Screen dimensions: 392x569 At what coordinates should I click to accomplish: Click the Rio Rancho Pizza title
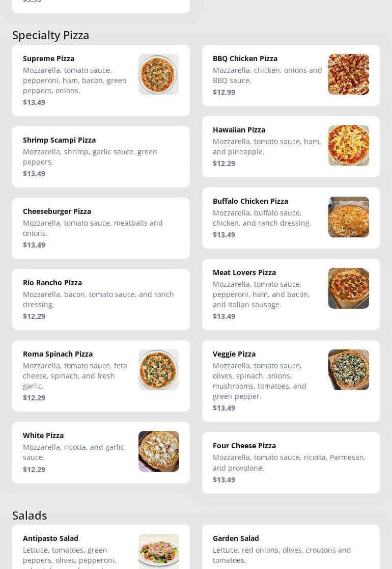coord(52,283)
